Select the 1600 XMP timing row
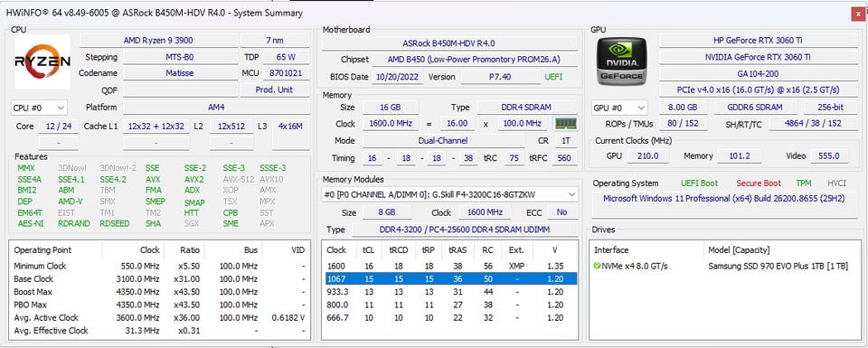This screenshot has height=348, width=868. tap(449, 266)
